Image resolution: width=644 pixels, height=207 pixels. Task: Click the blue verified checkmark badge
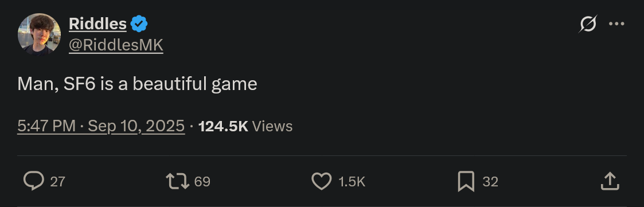(139, 24)
